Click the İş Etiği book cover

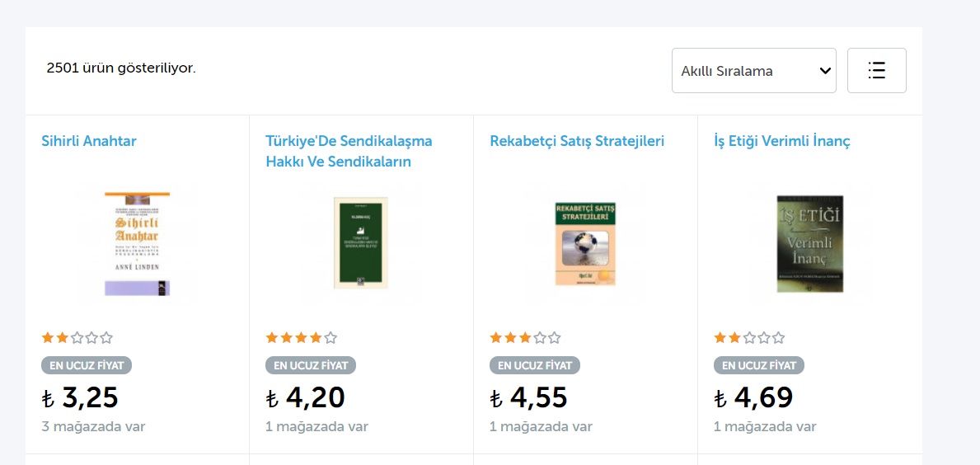[x=809, y=243]
